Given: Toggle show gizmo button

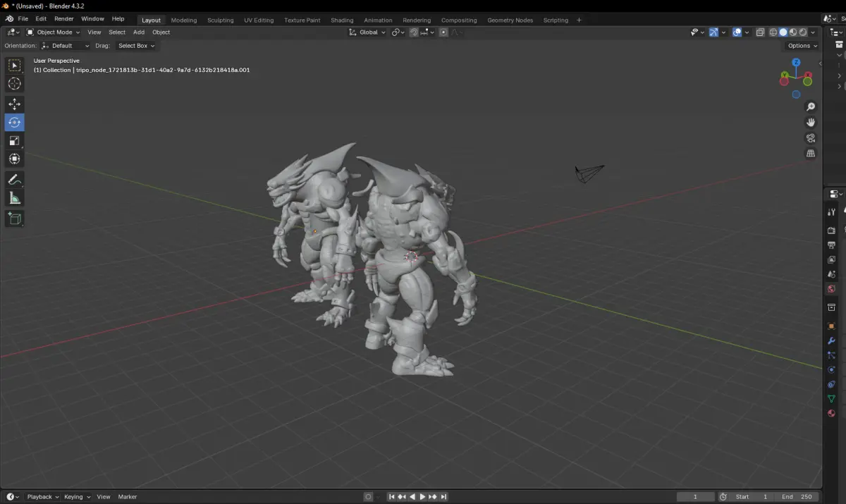Looking at the screenshot, I should pos(713,32).
